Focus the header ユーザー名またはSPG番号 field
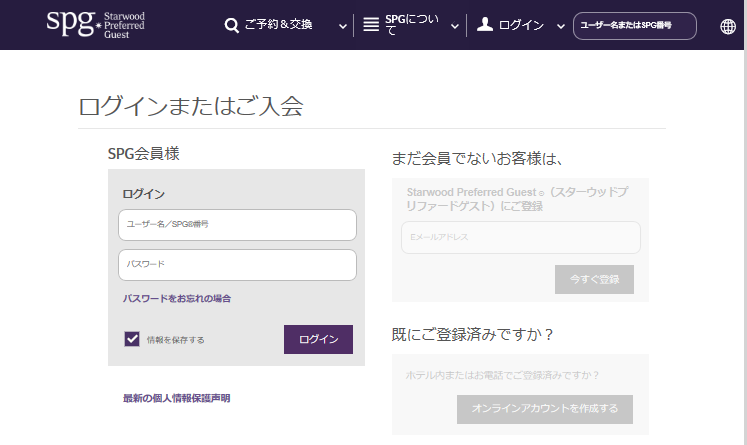Viewport: 747px width, 445px height. coord(635,26)
